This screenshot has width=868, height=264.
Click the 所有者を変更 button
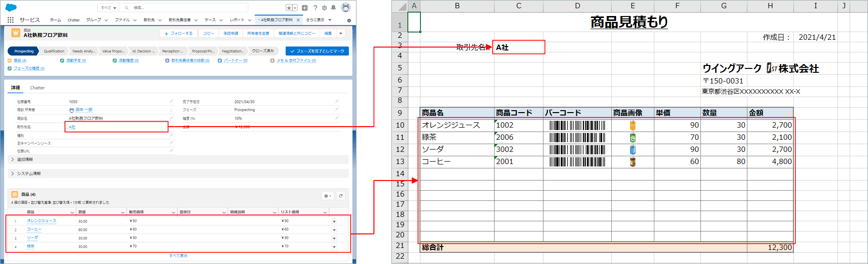[x=258, y=33]
